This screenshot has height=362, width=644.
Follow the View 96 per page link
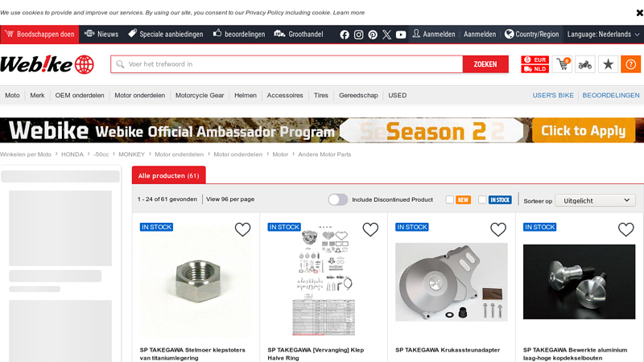click(230, 199)
